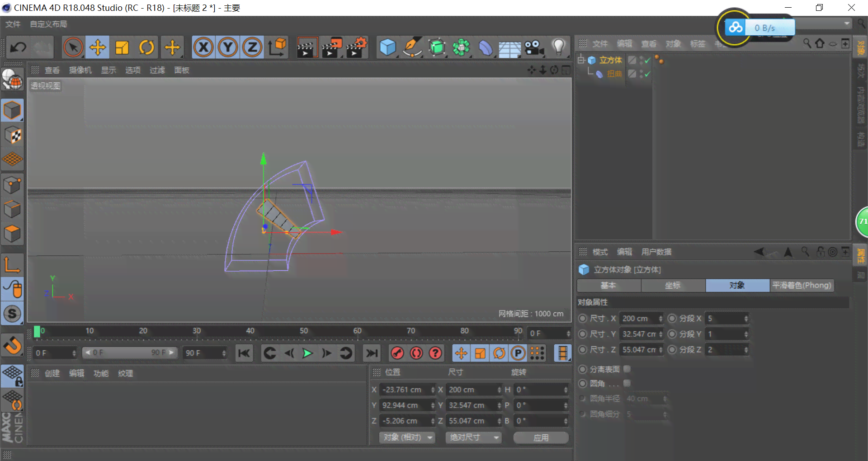Image resolution: width=868 pixels, height=461 pixels.
Task: Click 尺寸.X animation radio dot
Action: click(x=583, y=318)
